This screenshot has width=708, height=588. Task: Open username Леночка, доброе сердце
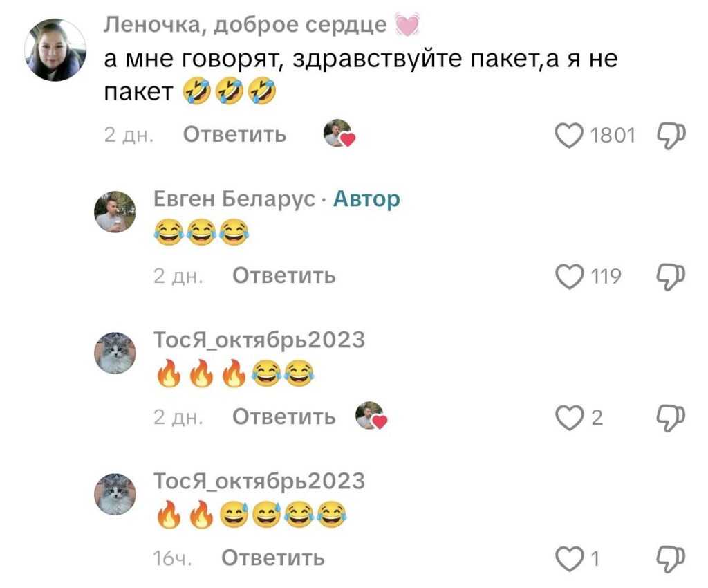pos(245,25)
